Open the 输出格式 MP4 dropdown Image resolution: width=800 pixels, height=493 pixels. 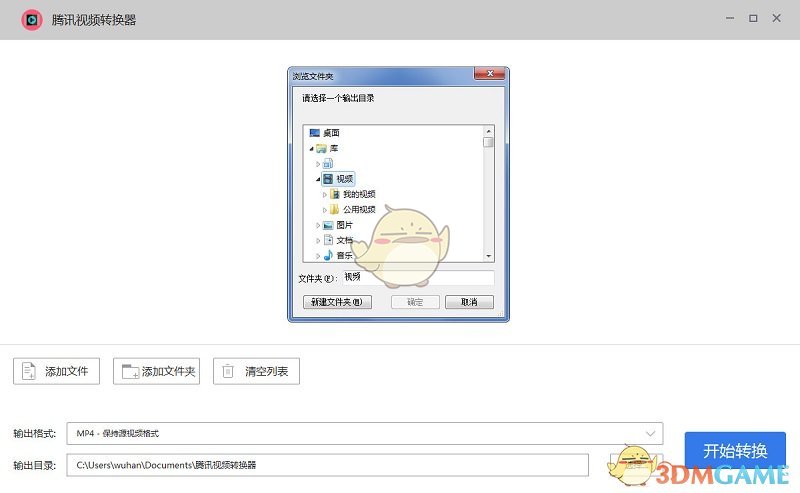364,433
